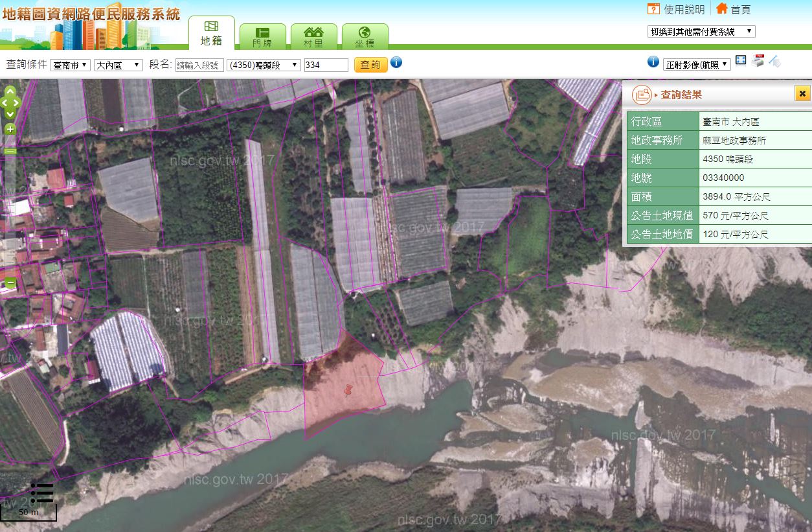Click the parcel number field containing 334
This screenshot has width=812, height=532.
tap(326, 65)
